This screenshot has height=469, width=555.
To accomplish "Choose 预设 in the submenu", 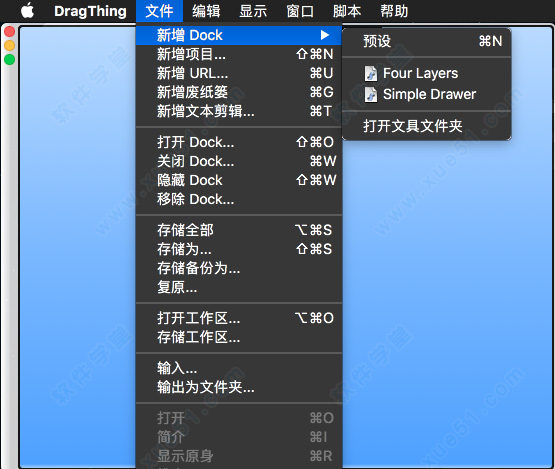I will (x=427, y=41).
